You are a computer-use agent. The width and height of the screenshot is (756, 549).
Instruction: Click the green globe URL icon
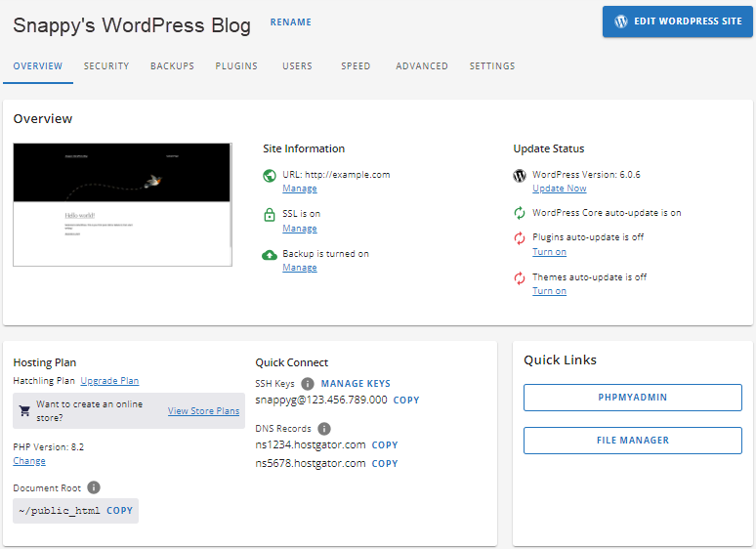pos(270,176)
